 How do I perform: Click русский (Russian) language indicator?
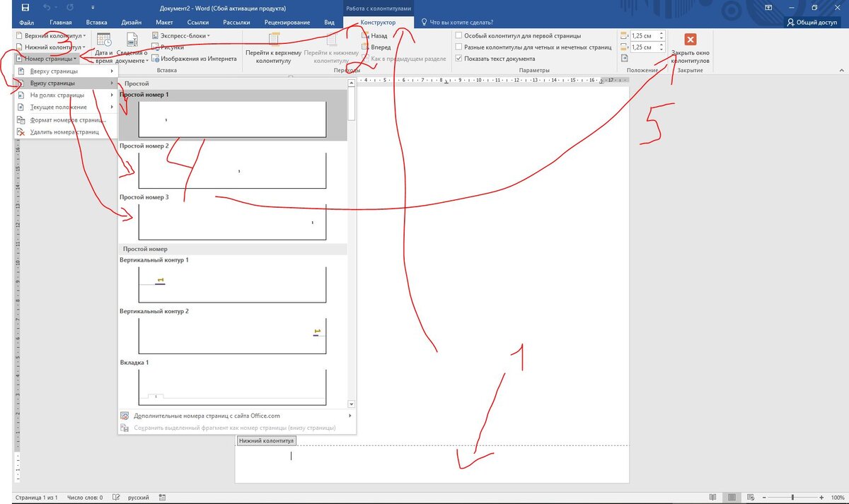[137, 498]
